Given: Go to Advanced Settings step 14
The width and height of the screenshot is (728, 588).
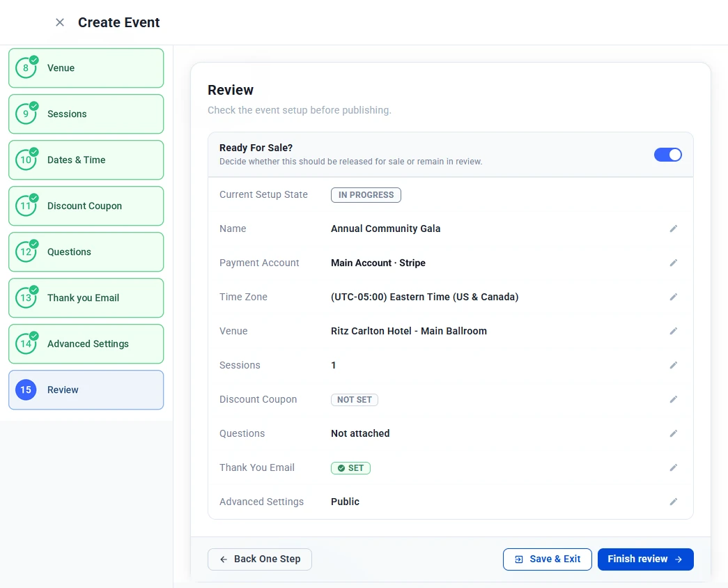Looking at the screenshot, I should 86,343.
